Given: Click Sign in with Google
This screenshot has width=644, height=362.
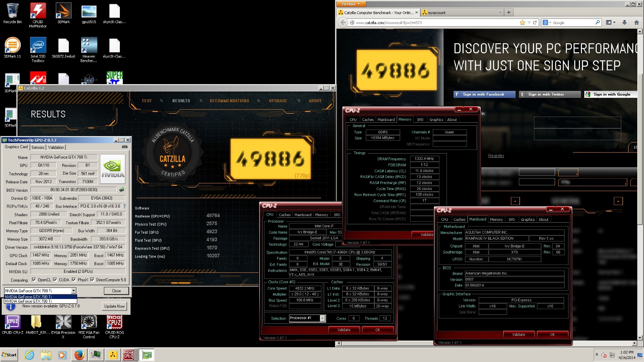Looking at the screenshot, I should (611, 94).
